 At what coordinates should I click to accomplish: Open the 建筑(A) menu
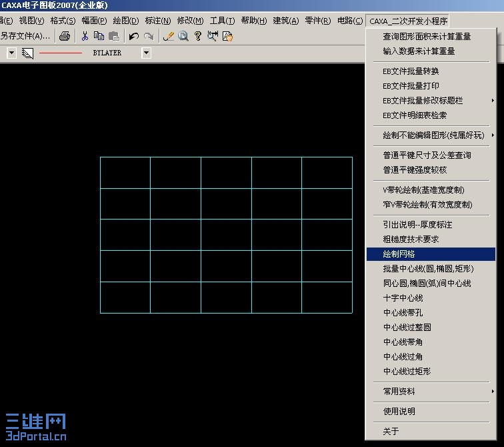pyautogui.click(x=286, y=21)
